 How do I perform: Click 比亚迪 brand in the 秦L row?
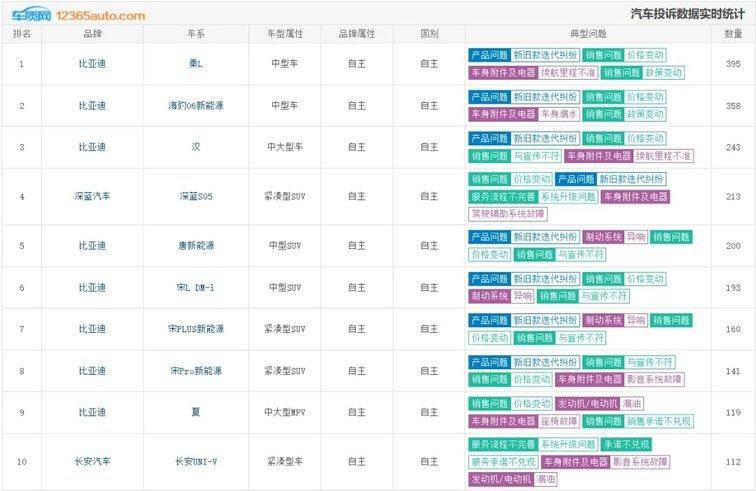93,64
